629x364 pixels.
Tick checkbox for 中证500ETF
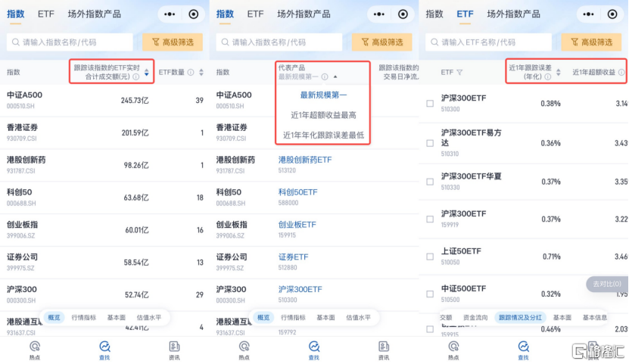(x=430, y=294)
